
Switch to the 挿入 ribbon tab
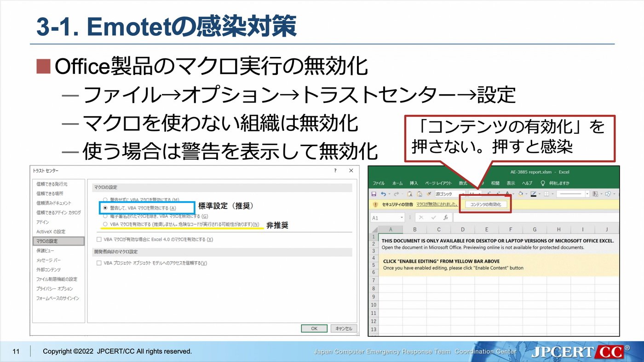pos(414,183)
